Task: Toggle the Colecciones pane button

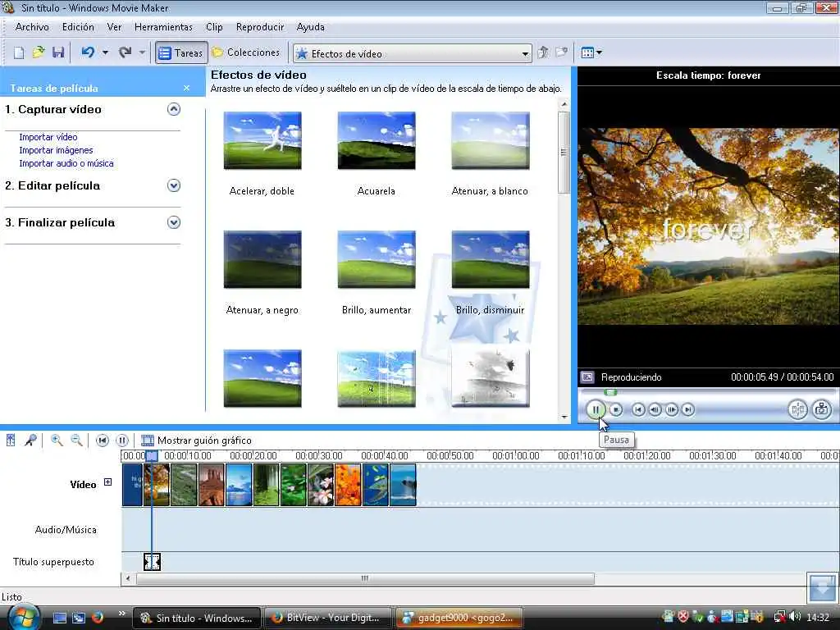Action: [x=246, y=52]
